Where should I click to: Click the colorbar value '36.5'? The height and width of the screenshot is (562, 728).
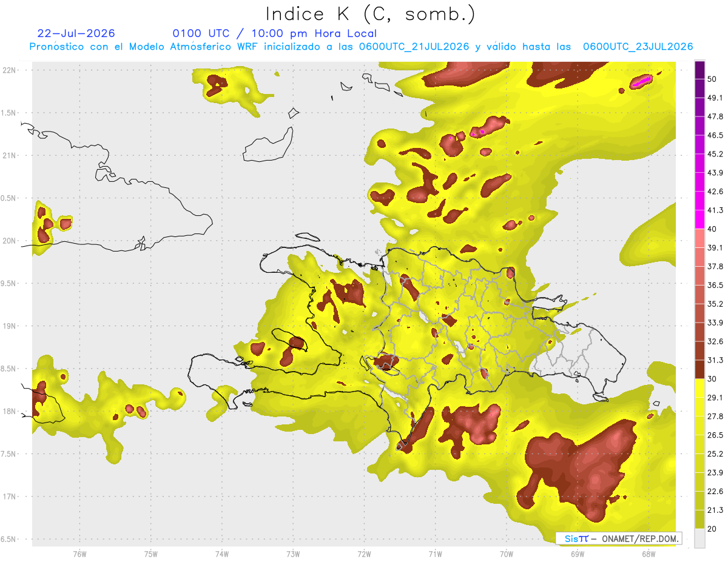pyautogui.click(x=715, y=286)
